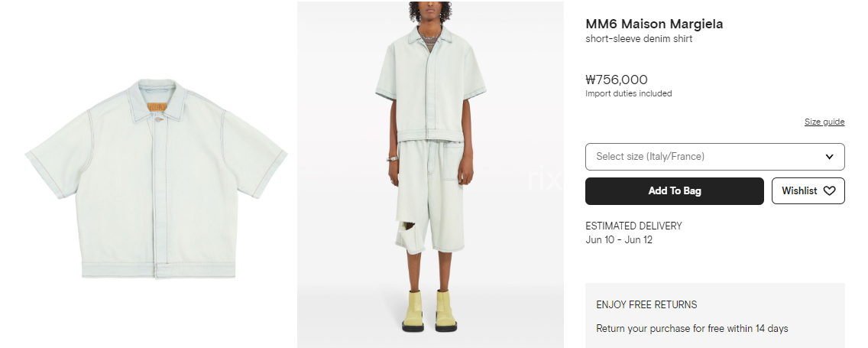The width and height of the screenshot is (868, 348).
Task: Open the model wearing denim outfit photo
Action: [x=430, y=174]
